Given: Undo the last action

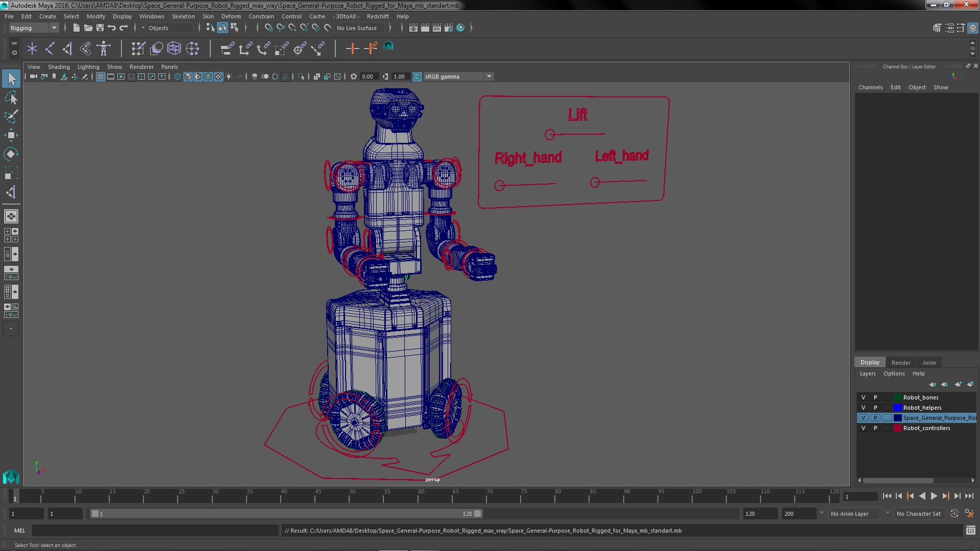Looking at the screenshot, I should (112, 28).
